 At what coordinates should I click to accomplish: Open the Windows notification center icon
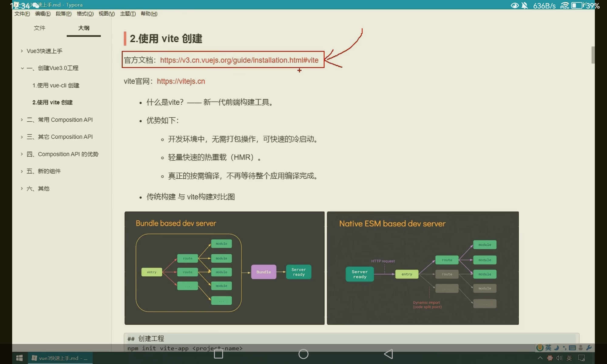click(x=582, y=358)
